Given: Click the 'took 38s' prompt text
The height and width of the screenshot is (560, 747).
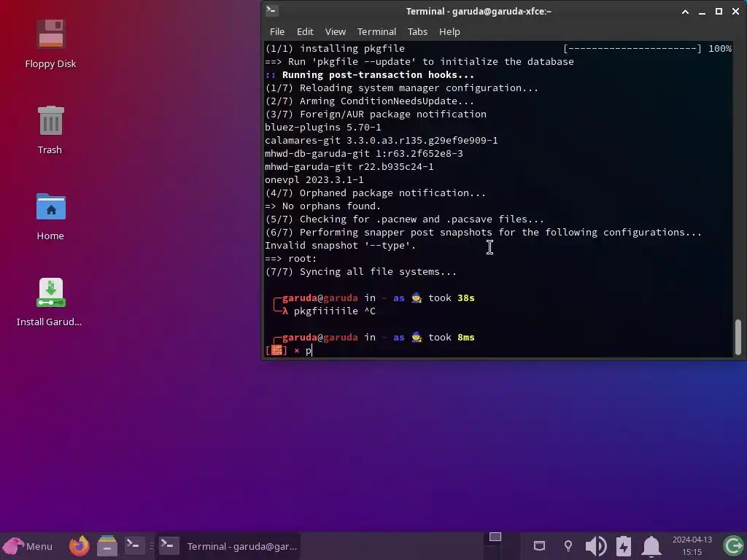Looking at the screenshot, I should click(451, 298).
